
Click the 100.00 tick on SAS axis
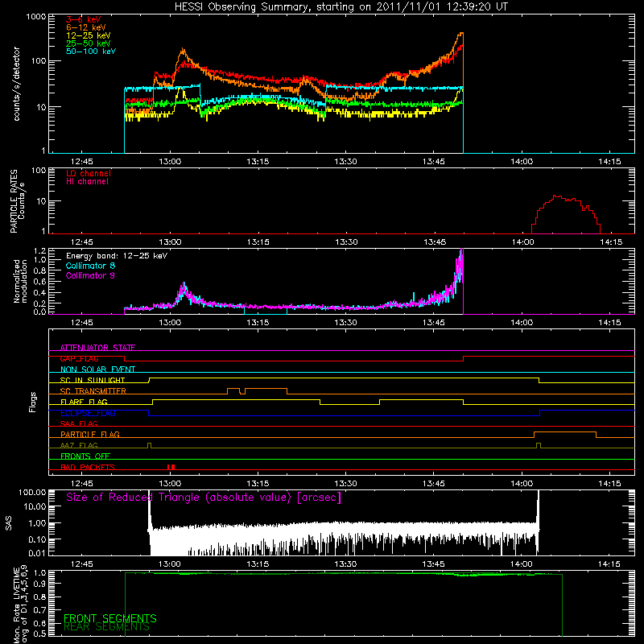[32, 492]
